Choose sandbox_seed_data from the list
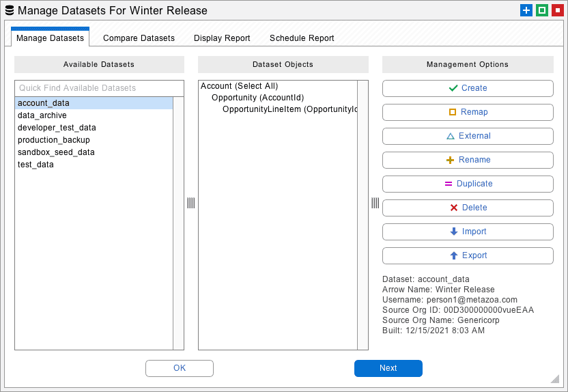 pos(56,152)
